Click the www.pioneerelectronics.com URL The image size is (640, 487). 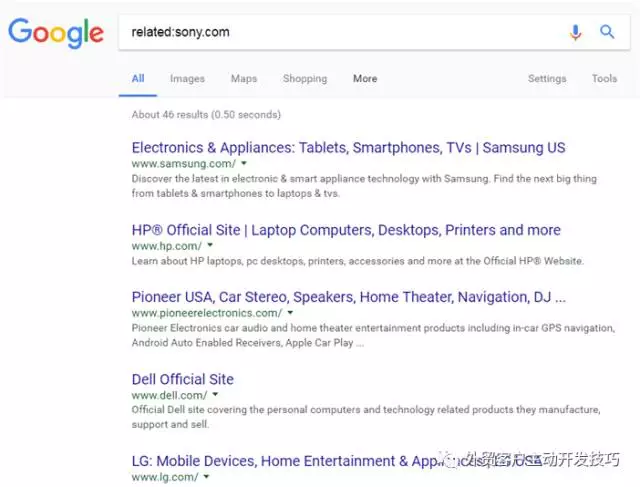tap(207, 313)
